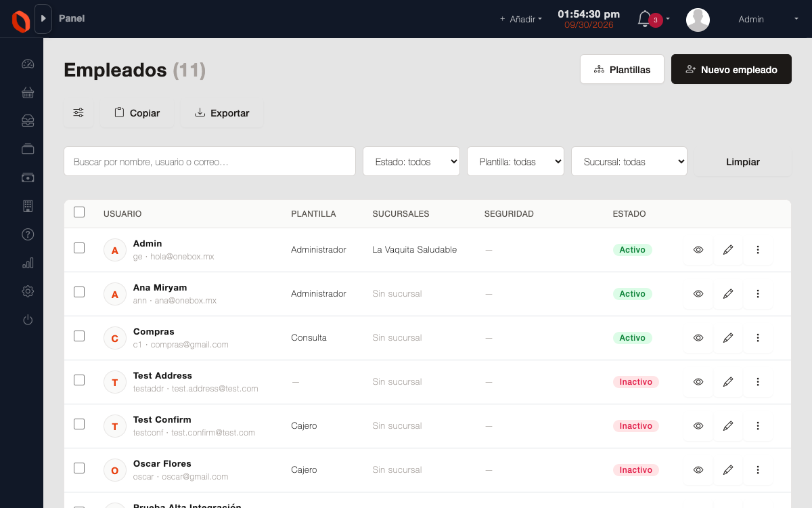View Test Address details with eye icon
The image size is (812, 508).
coord(698,382)
